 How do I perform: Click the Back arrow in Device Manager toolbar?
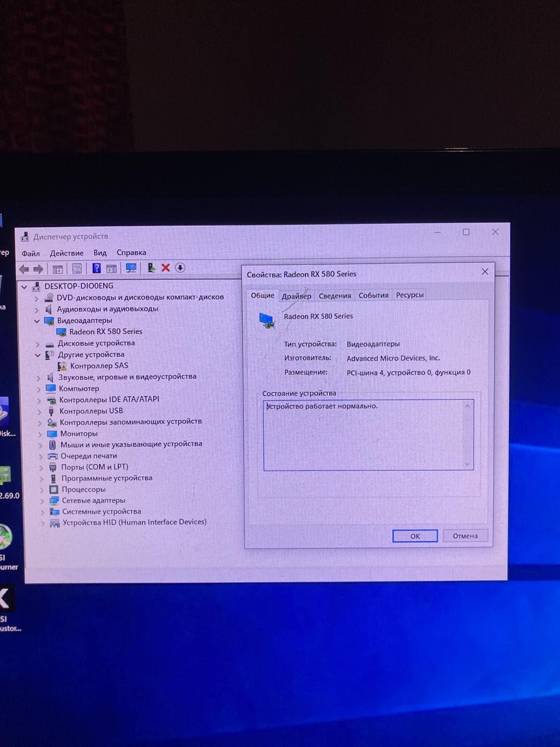click(24, 269)
